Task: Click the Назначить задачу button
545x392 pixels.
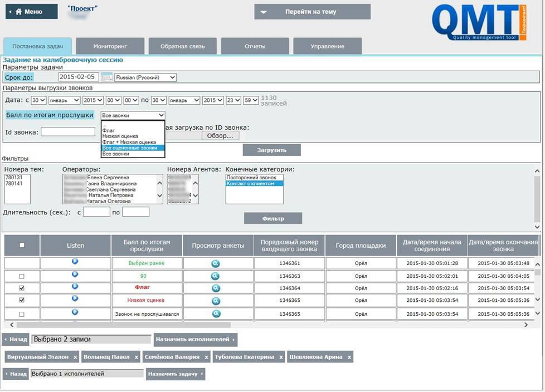Action: [x=175, y=374]
